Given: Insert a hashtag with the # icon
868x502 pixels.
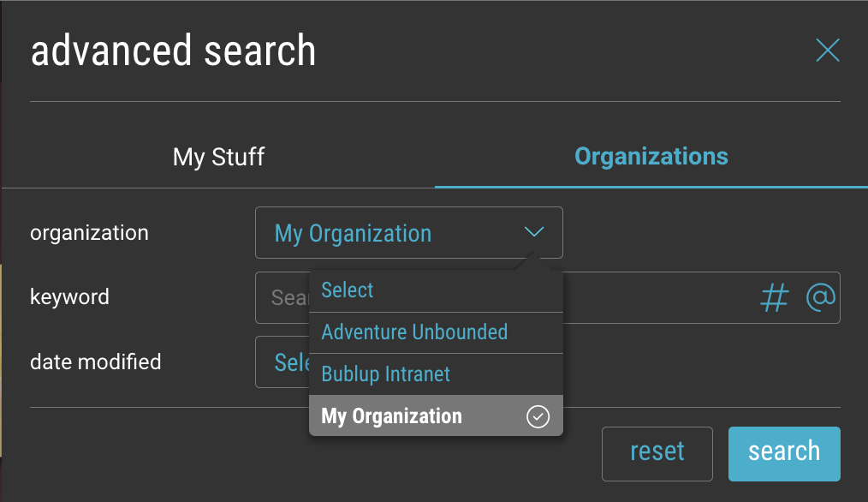Looking at the screenshot, I should click(x=775, y=297).
